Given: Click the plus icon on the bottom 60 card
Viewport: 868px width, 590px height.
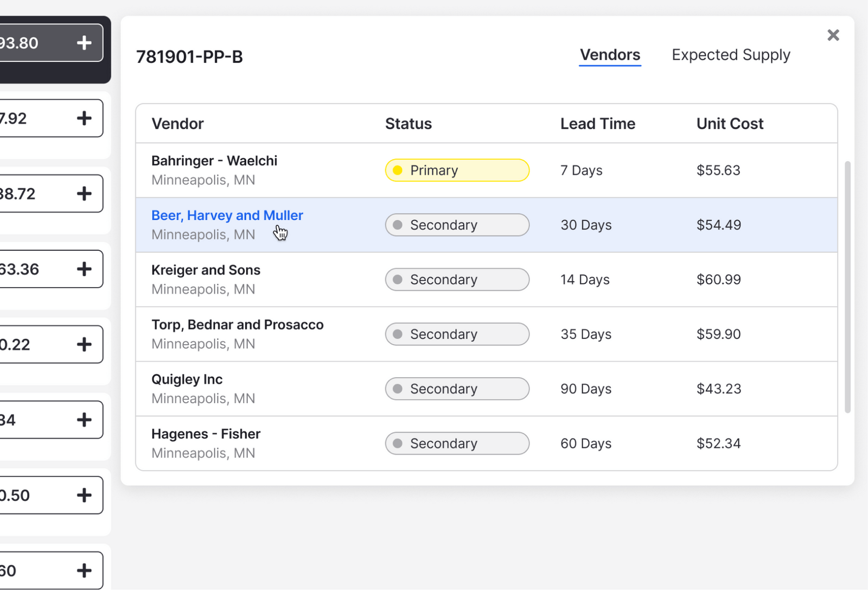Looking at the screenshot, I should click(x=84, y=570).
